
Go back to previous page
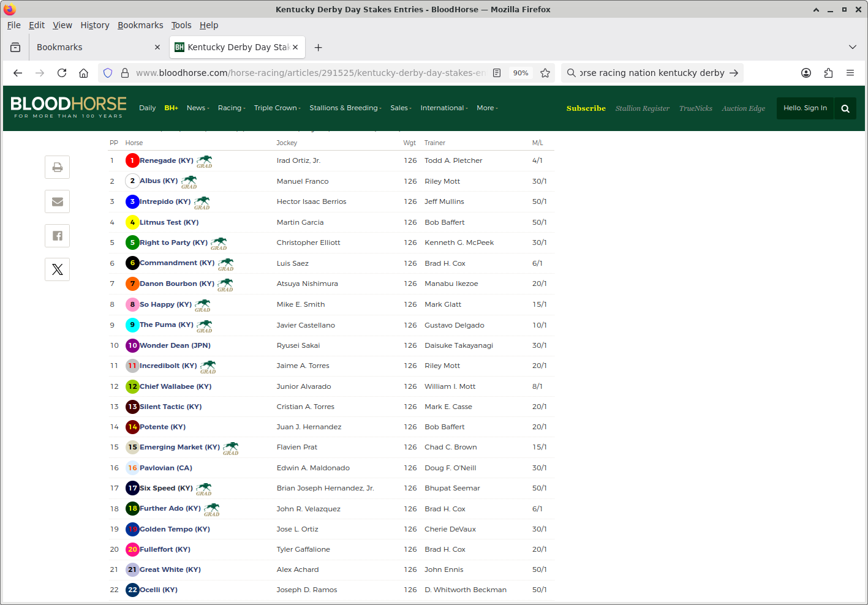[x=18, y=73]
